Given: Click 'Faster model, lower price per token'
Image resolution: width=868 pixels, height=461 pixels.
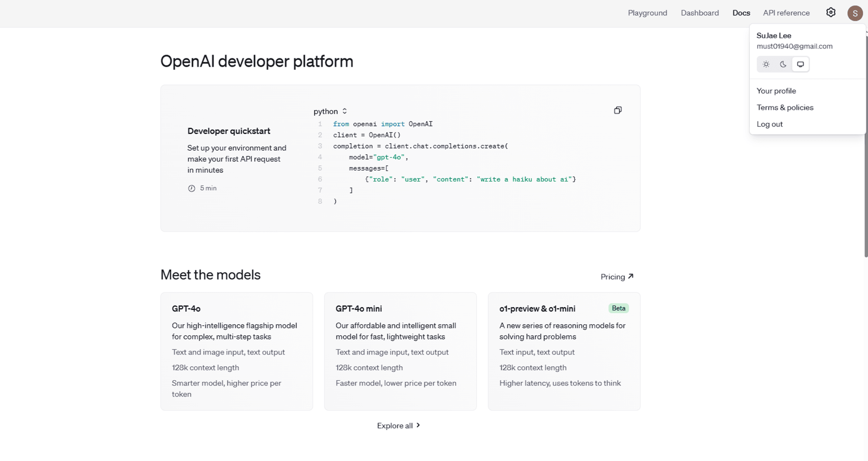Looking at the screenshot, I should pos(396,383).
